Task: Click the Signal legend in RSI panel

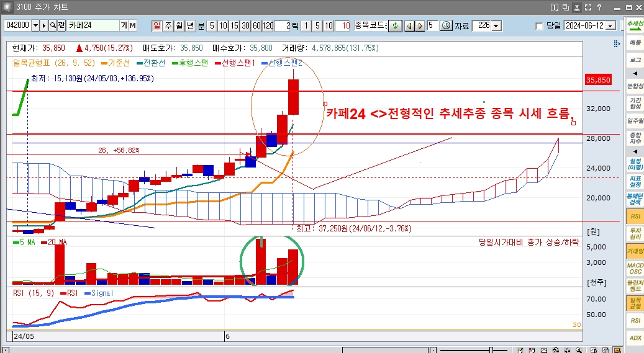Action: pos(99,293)
